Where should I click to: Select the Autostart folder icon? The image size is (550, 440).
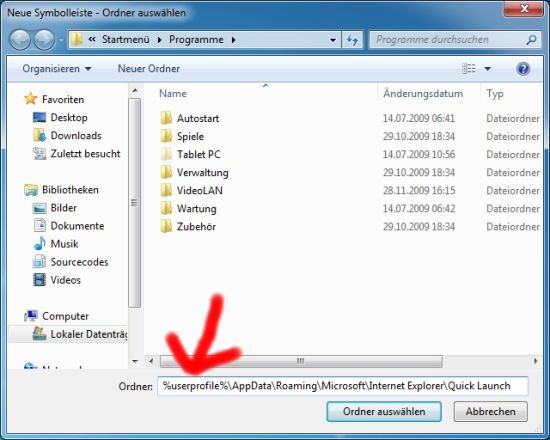(166, 118)
